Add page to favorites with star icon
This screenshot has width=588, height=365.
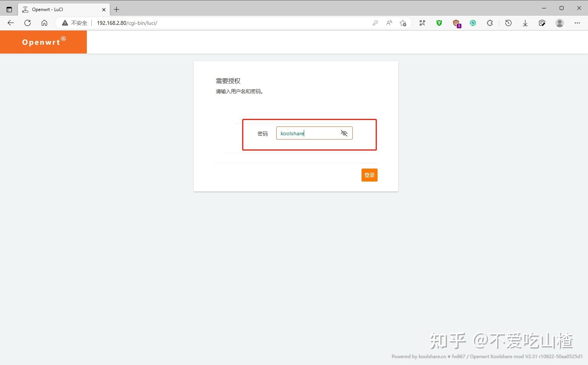pos(403,23)
